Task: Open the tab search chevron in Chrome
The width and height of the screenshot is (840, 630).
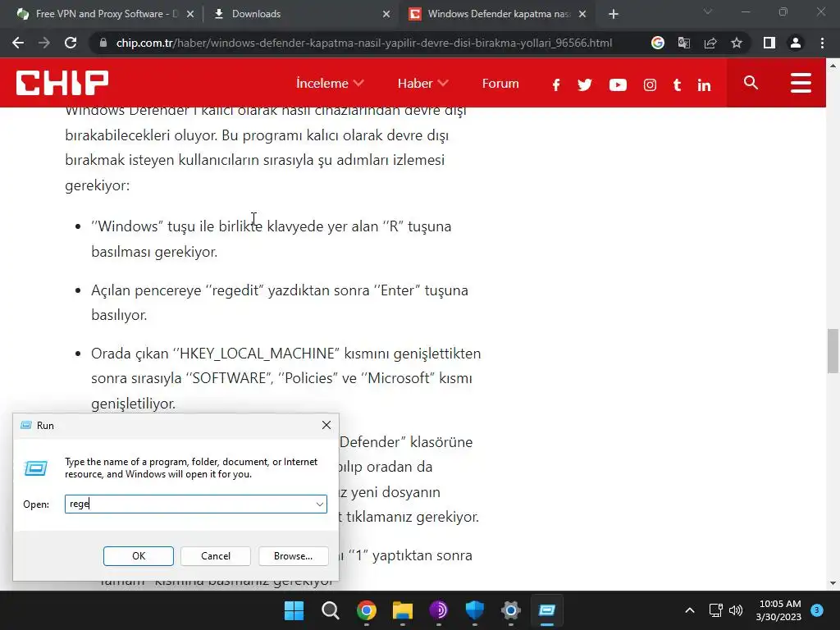Action: [708, 11]
